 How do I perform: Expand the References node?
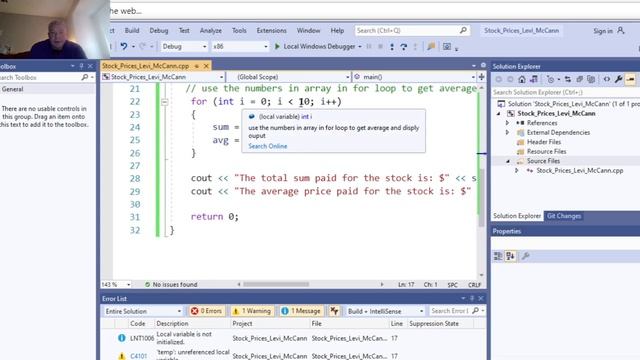click(507, 123)
